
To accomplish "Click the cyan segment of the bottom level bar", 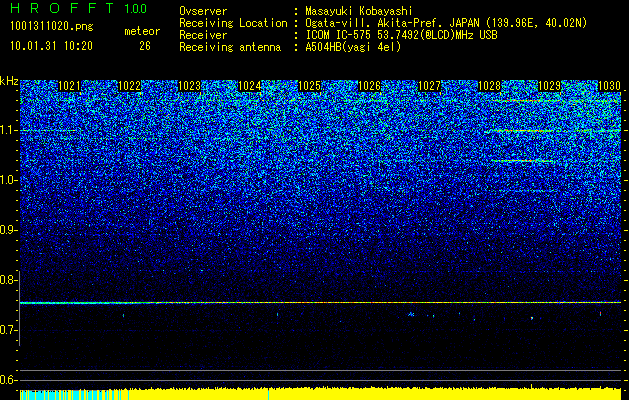I will pos(74,395).
